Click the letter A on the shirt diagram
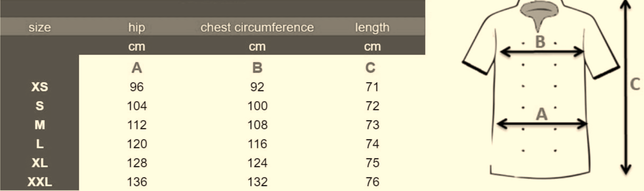Screen dimensions: 644x191 click(542, 114)
